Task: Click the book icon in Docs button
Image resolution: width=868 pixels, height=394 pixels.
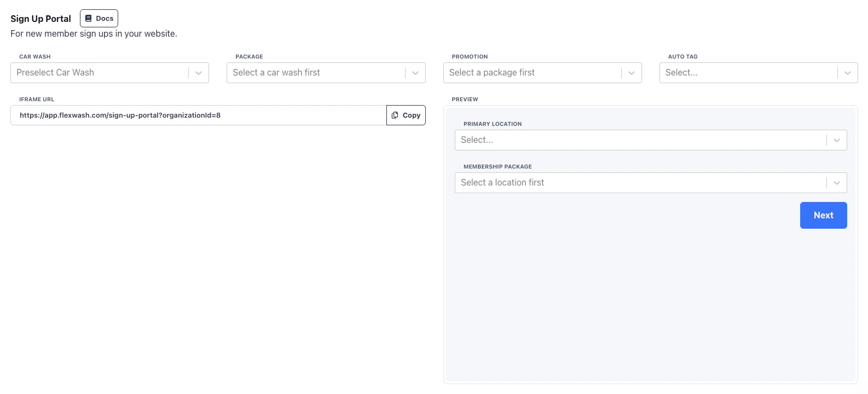Action: click(x=89, y=19)
